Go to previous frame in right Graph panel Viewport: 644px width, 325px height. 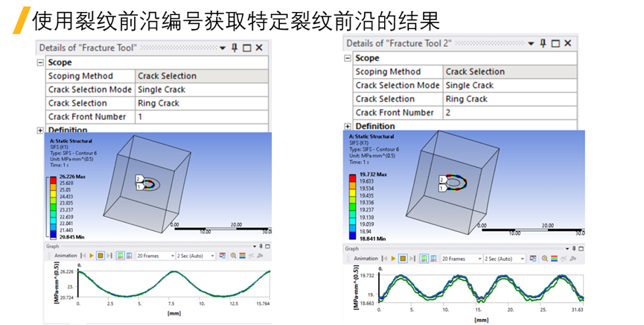tap(384, 259)
